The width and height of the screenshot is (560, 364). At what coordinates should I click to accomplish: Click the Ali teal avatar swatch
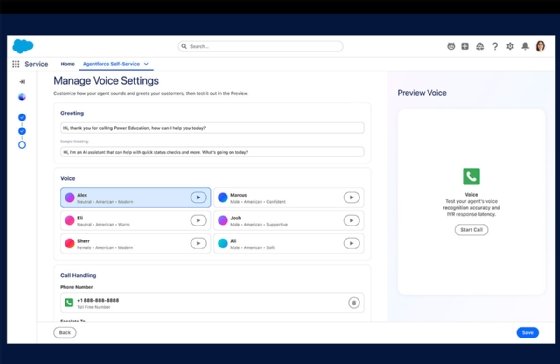click(x=223, y=244)
